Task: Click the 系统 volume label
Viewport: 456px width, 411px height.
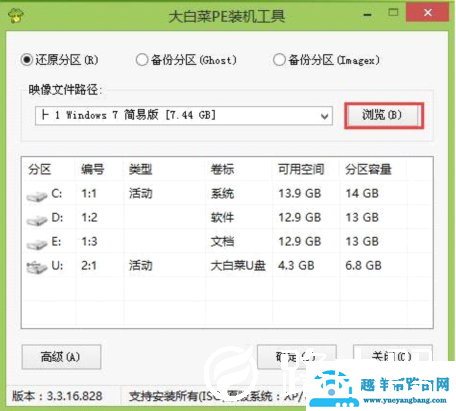Action: pos(222,193)
